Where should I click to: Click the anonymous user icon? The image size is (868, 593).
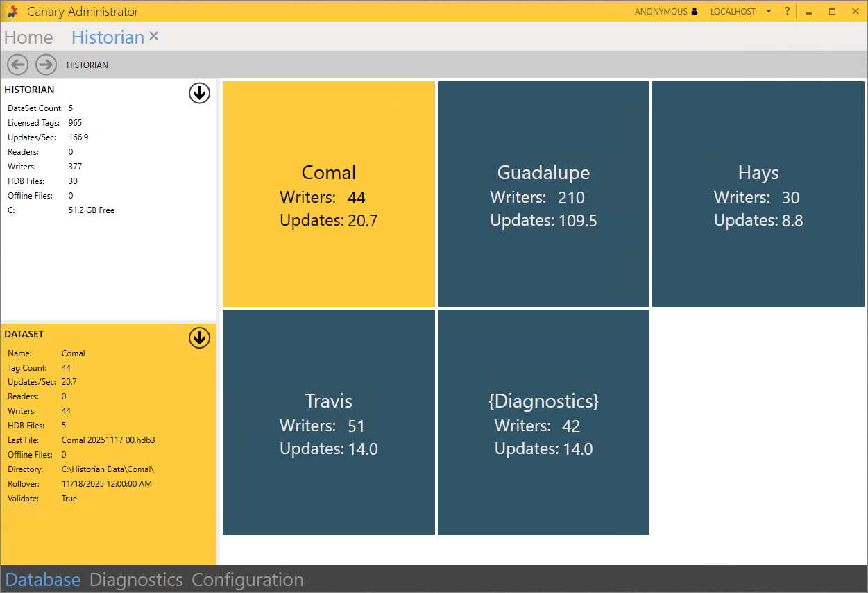pos(695,12)
